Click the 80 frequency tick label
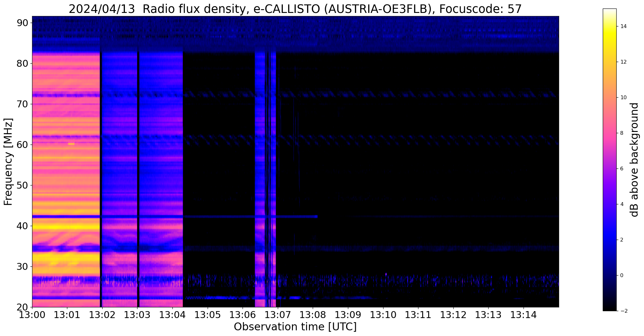This screenshot has height=336, width=644. [x=23, y=63]
